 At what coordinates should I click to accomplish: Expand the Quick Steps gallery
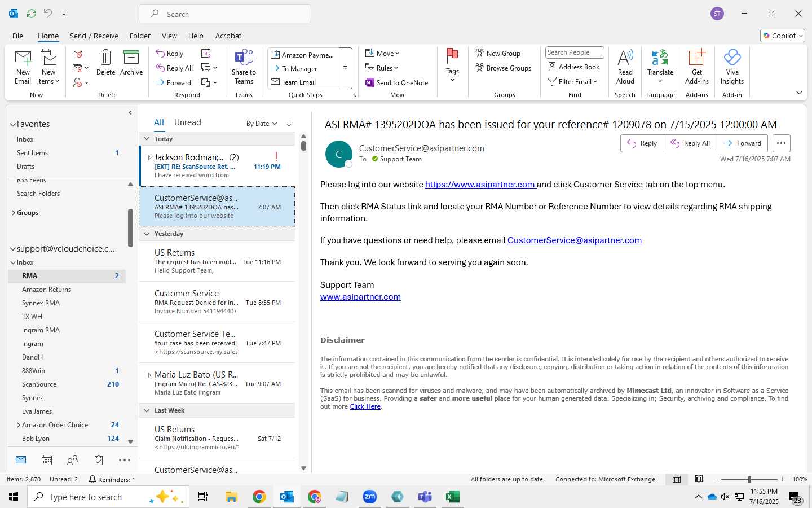click(345, 68)
